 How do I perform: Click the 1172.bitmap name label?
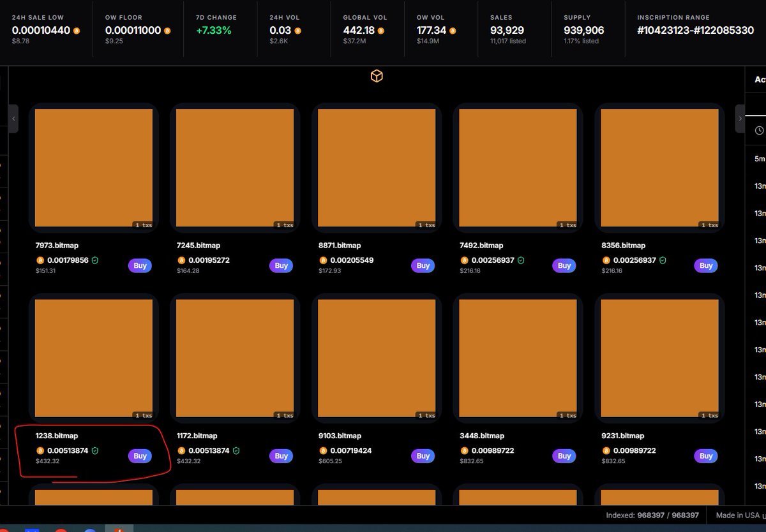[x=197, y=436]
